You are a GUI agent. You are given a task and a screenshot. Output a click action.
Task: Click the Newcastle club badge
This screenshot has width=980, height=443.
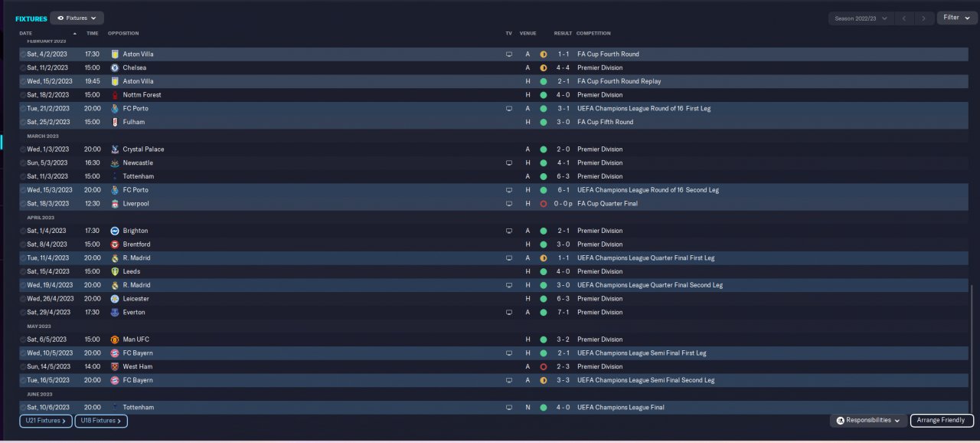[x=115, y=163]
